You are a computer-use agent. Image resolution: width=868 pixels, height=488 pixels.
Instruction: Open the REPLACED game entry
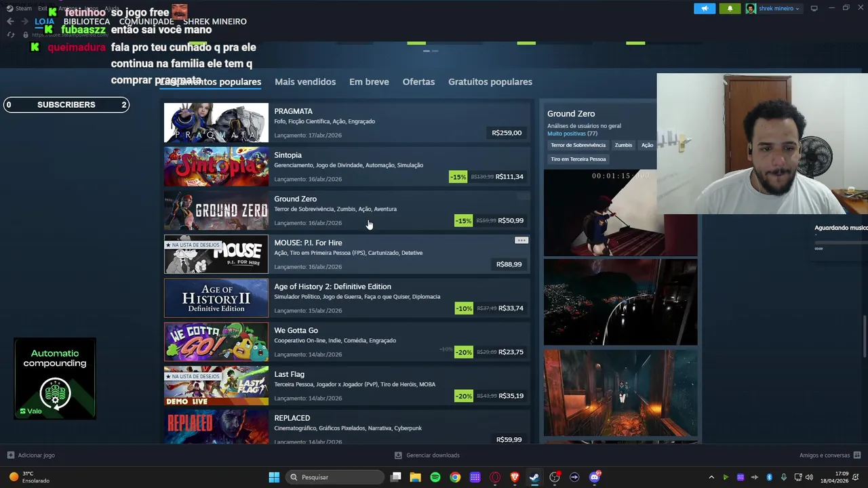click(x=347, y=427)
